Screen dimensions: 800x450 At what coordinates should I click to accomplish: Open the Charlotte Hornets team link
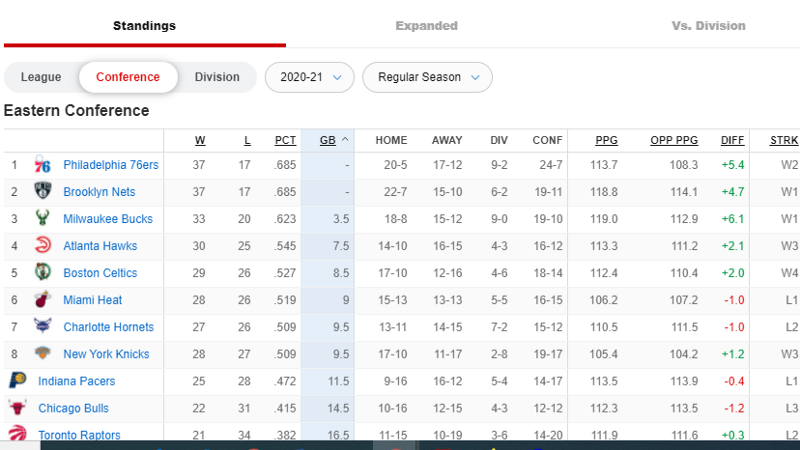[109, 327]
